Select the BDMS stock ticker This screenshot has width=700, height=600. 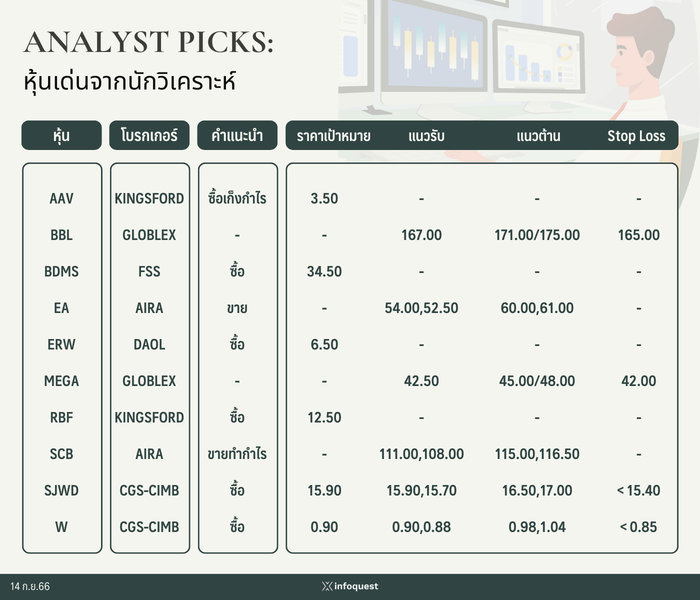(x=61, y=271)
